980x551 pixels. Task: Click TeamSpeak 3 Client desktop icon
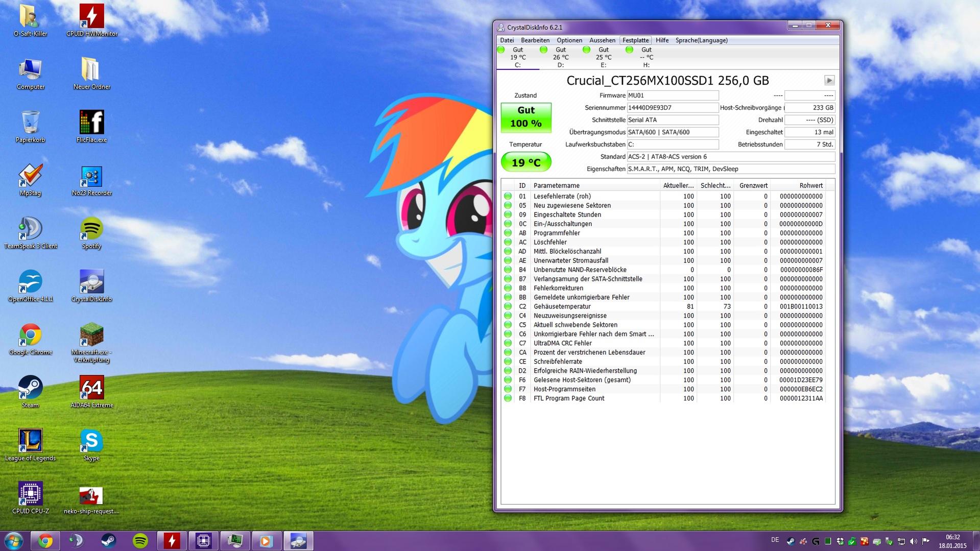tap(30, 233)
